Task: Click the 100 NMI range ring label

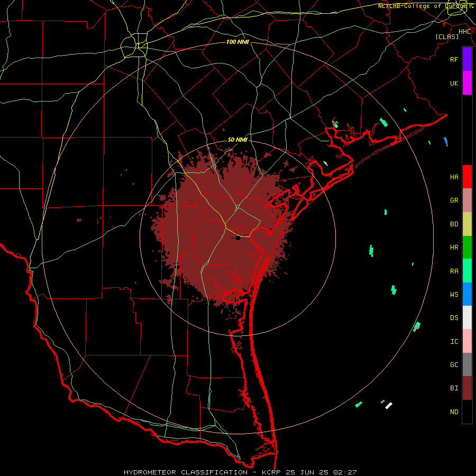Action: click(237, 42)
